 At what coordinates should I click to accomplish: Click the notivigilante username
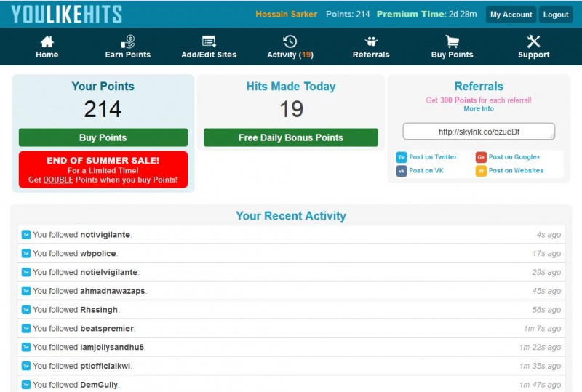(105, 235)
